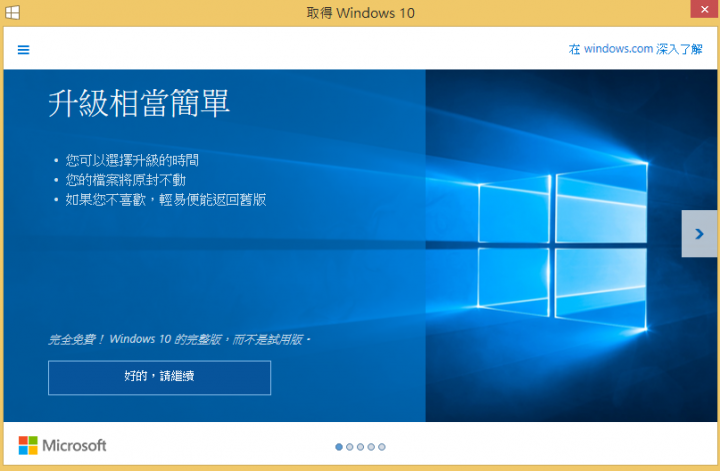
Task: Click the 升級相當簡單 heading
Action: pyautogui.click(x=139, y=103)
